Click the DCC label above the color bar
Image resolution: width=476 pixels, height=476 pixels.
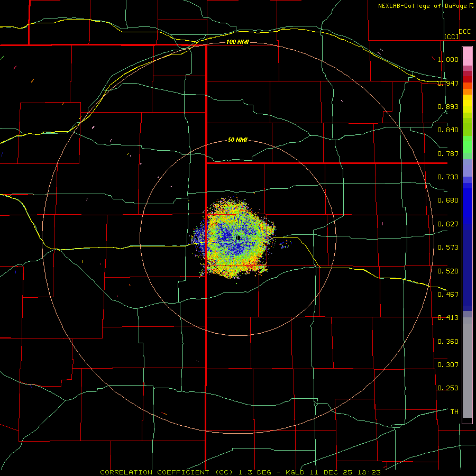coord(464,32)
